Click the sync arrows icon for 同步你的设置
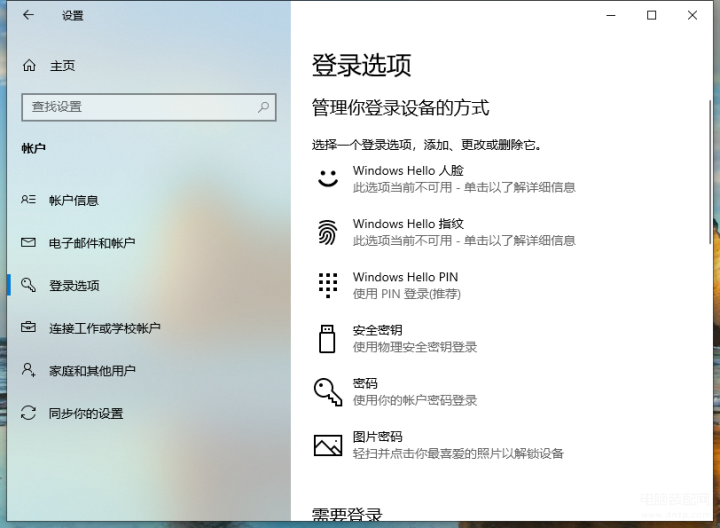Screen dimensions: 720x528 (x=28, y=412)
